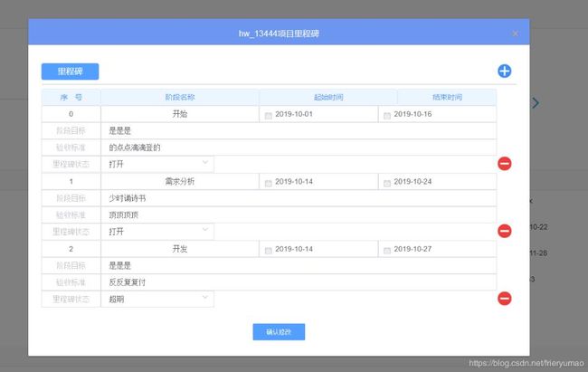Click calendar icon beside 2019-10-27 end date
This screenshot has height=372, width=588.
click(x=387, y=251)
